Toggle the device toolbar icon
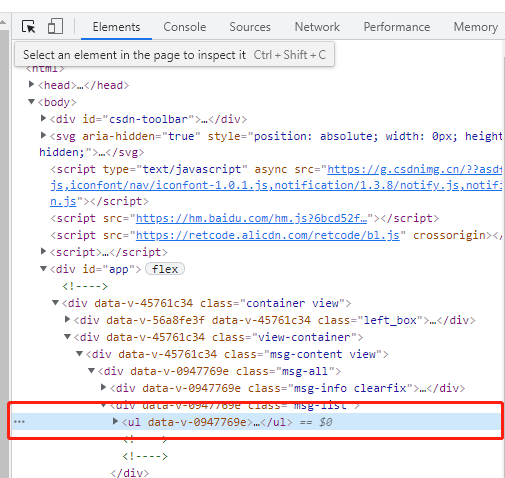 click(x=55, y=26)
